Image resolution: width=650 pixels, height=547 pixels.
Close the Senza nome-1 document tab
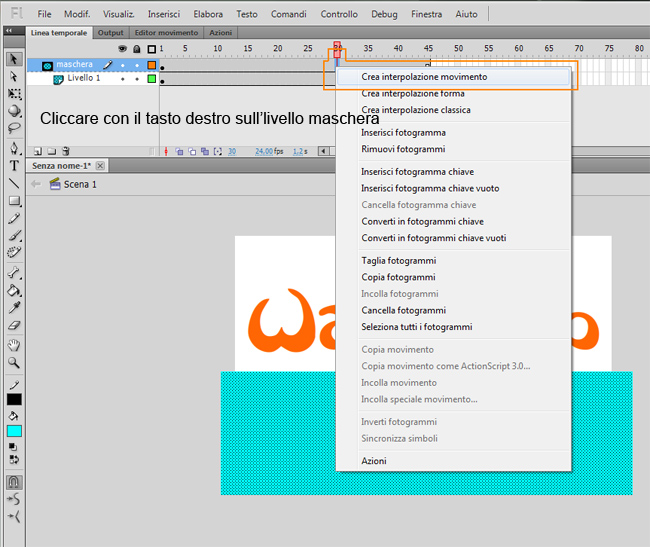pos(100,166)
